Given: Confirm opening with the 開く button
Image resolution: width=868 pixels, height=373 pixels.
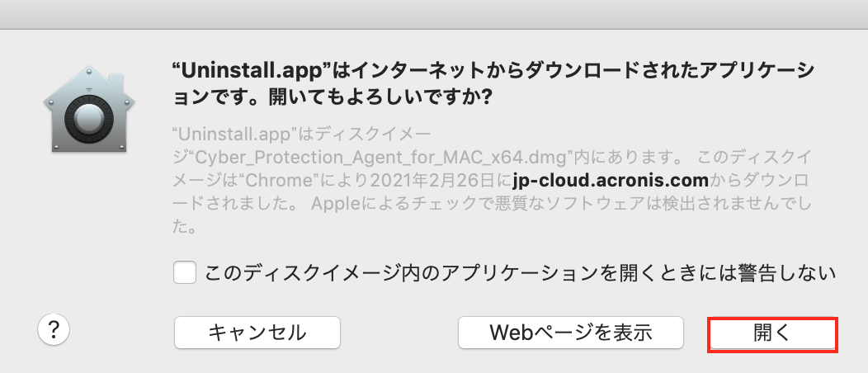Looking at the screenshot, I should tap(773, 333).
